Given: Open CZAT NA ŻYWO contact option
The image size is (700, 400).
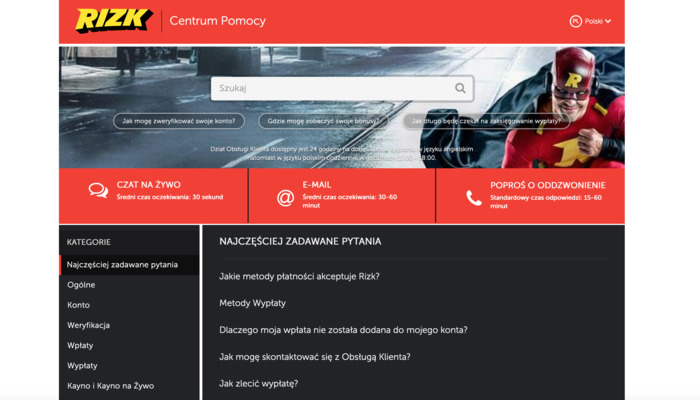Looking at the screenshot, I should 153,196.
